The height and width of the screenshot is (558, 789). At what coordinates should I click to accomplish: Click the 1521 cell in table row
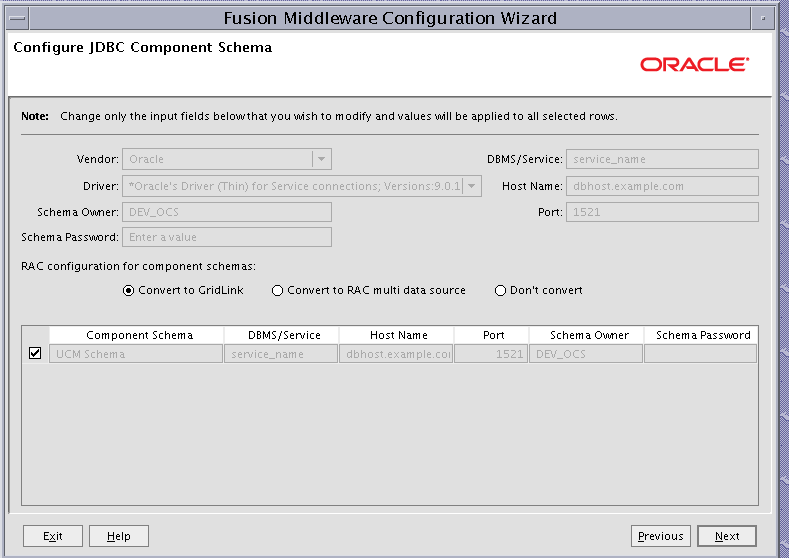(491, 354)
